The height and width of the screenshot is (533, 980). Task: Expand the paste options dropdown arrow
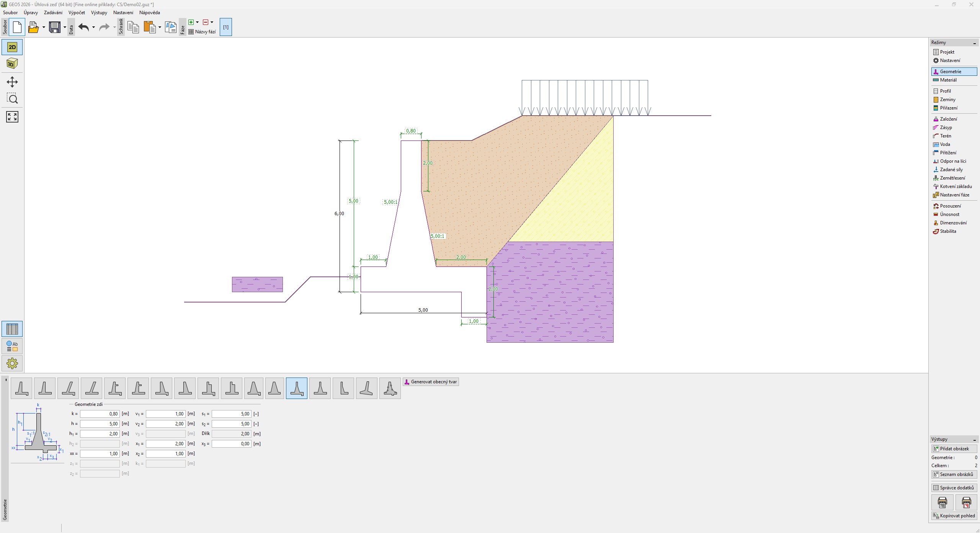tap(160, 27)
